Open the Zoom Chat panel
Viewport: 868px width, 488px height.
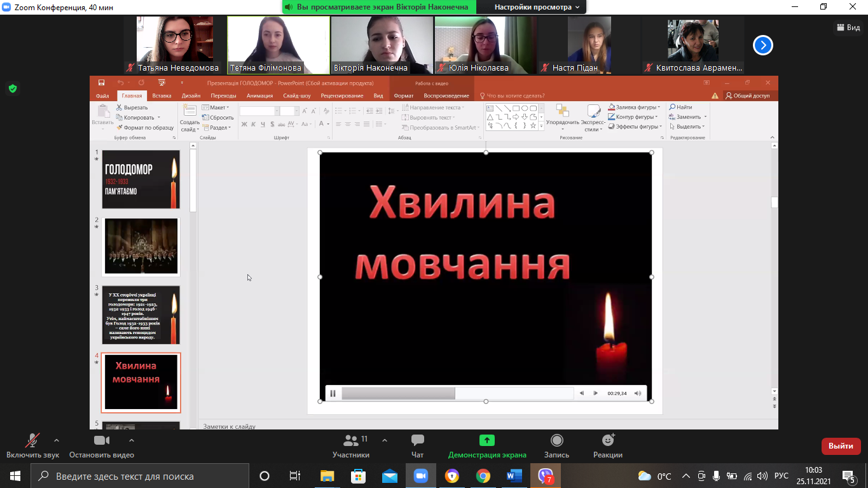[x=417, y=445]
